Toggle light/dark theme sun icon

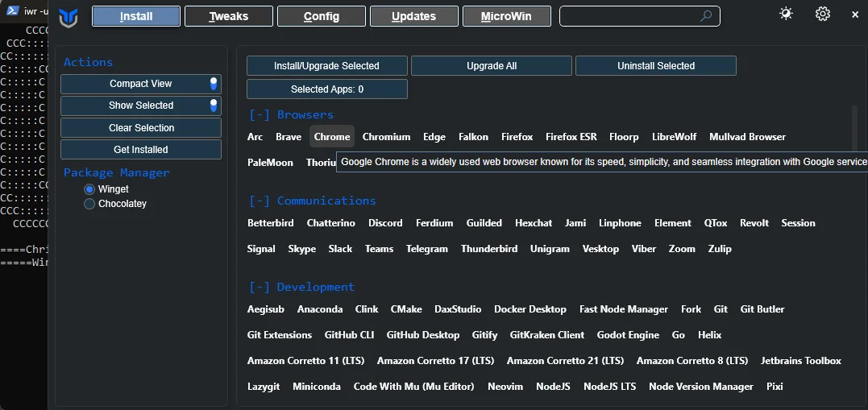786,14
